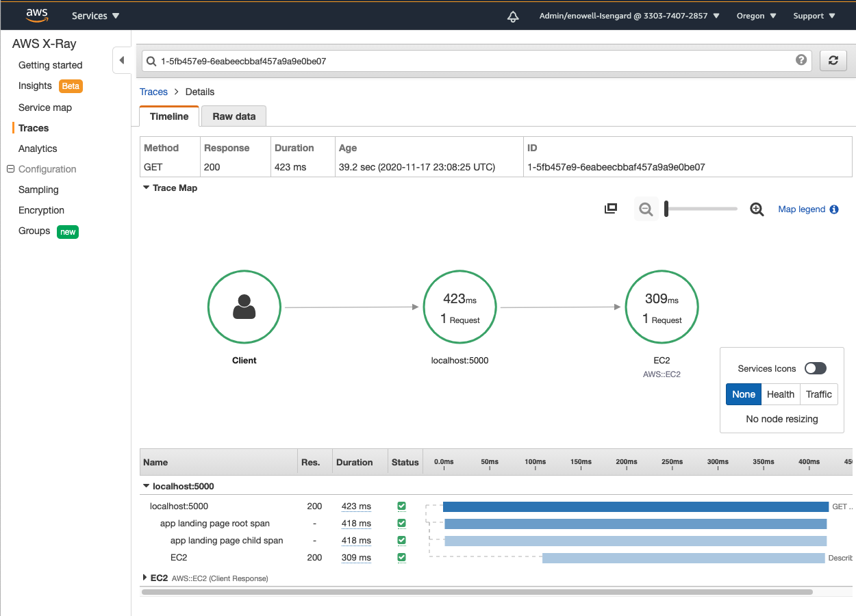Open Traces in sidebar
This screenshot has height=616, width=856.
(x=34, y=128)
